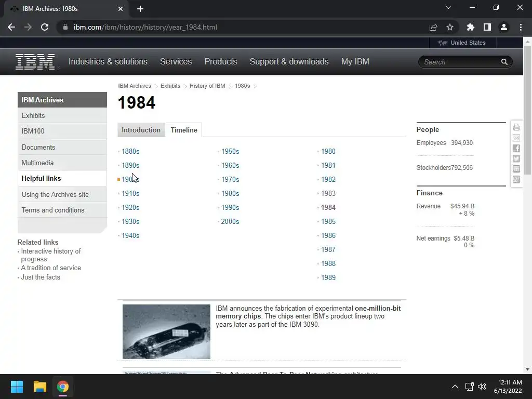Show hidden system tray icons
This screenshot has width=532, height=399.
click(x=455, y=387)
